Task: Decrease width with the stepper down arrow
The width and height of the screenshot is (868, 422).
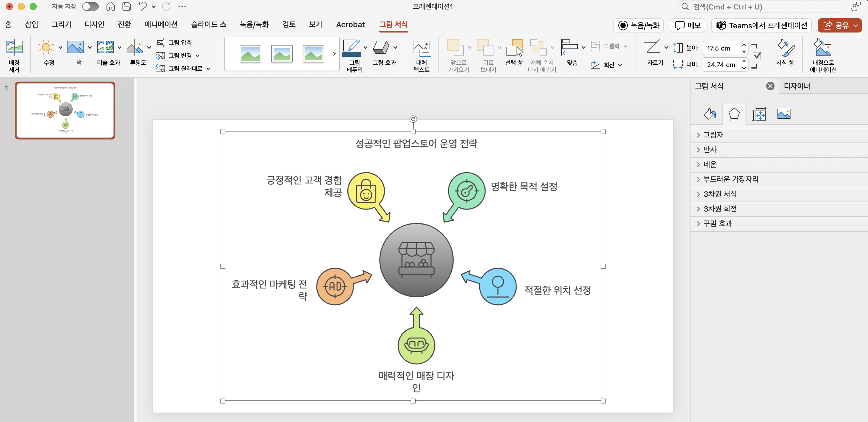Action: (x=744, y=68)
